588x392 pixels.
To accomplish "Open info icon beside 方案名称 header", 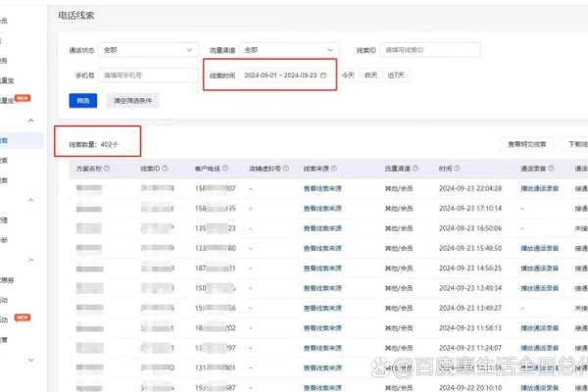I will click(107, 169).
